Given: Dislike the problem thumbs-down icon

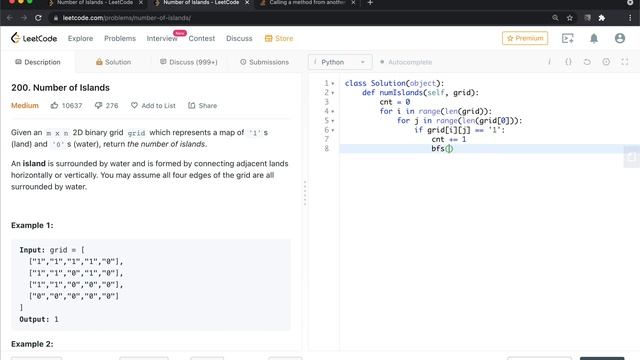Looking at the screenshot, I should [x=98, y=105].
